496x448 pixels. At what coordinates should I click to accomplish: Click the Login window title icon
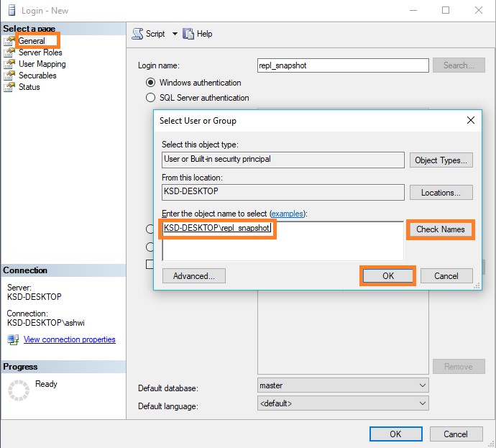coord(10,10)
